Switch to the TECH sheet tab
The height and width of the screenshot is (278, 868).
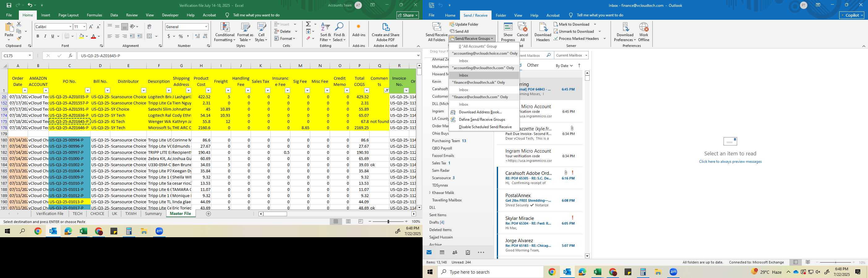click(78, 214)
